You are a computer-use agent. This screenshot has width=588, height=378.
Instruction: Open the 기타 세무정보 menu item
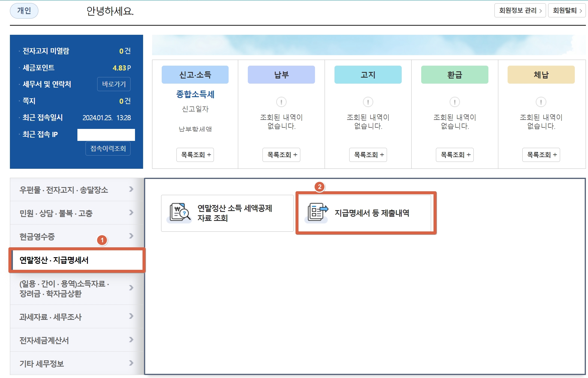pyautogui.click(x=42, y=364)
